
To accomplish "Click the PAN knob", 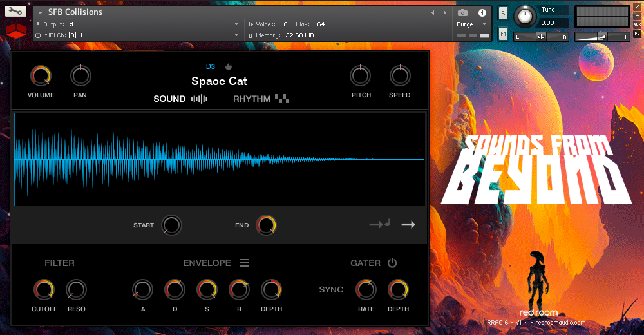I will point(80,75).
